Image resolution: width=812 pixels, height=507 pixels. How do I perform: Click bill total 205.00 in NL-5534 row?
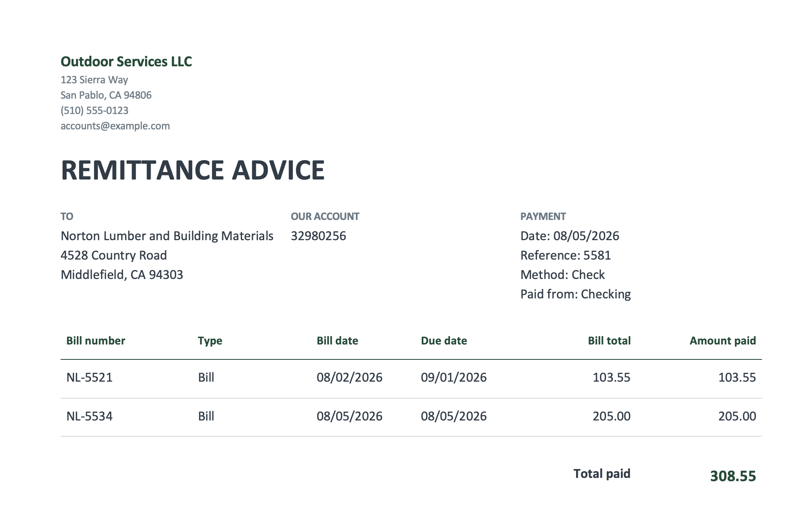coord(611,416)
